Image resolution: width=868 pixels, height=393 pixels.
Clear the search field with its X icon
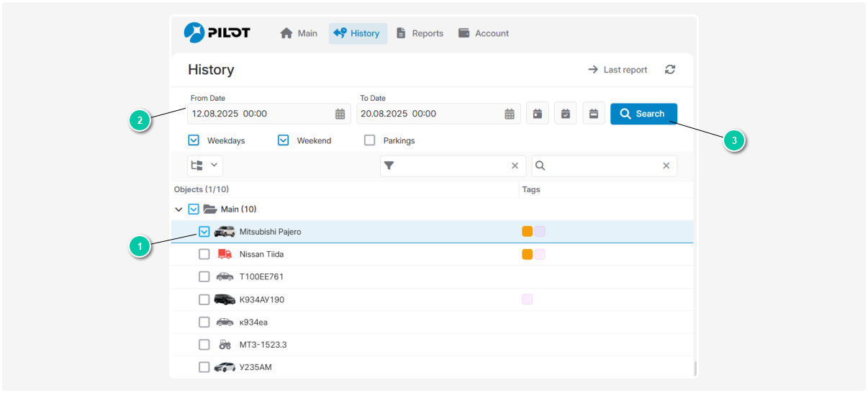pos(666,166)
